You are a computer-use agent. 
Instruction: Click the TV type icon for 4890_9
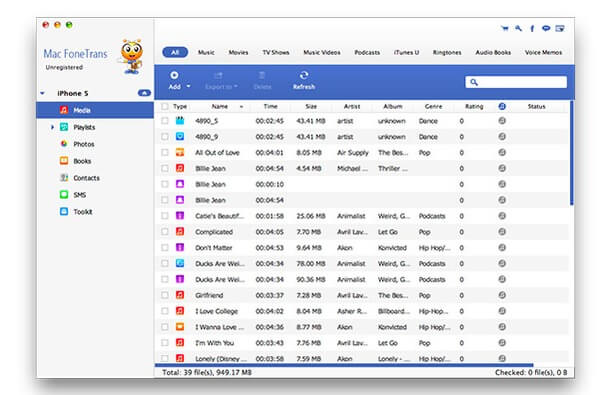click(x=180, y=136)
